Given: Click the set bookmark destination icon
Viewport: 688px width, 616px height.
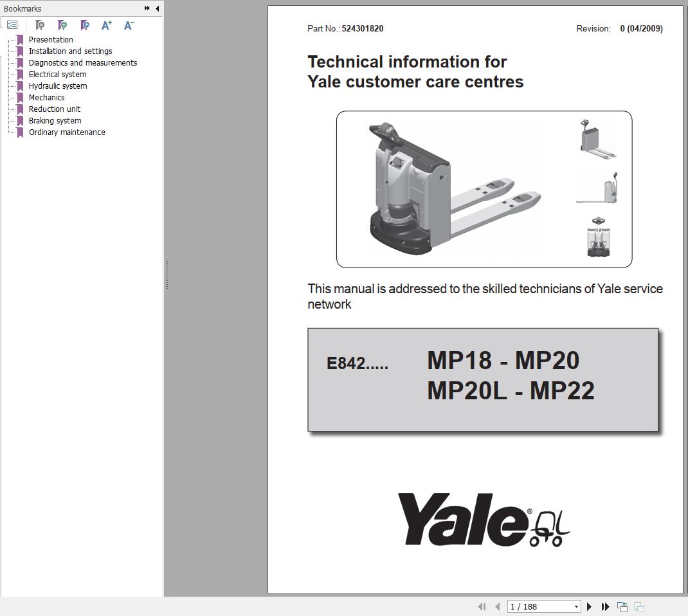Looking at the screenshot, I should coord(85,26).
